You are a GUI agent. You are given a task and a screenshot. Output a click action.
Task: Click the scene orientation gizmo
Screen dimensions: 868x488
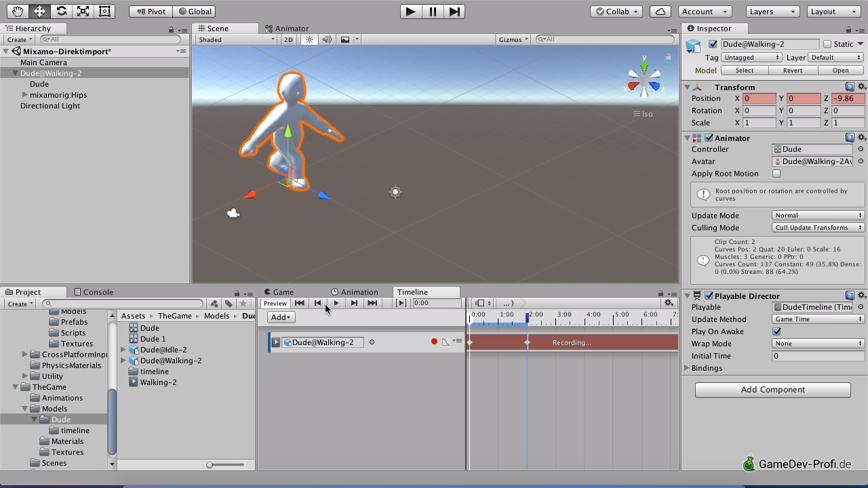click(x=644, y=80)
